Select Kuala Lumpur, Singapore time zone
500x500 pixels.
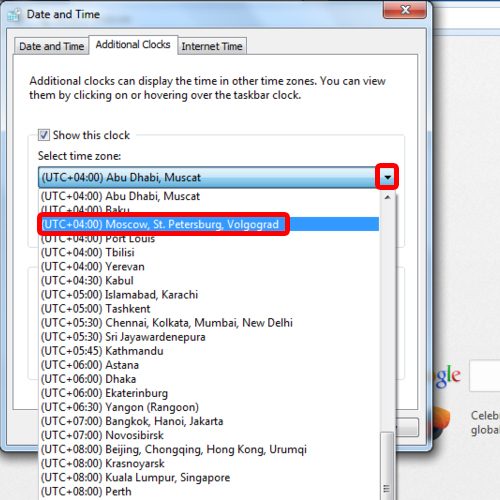209,477
